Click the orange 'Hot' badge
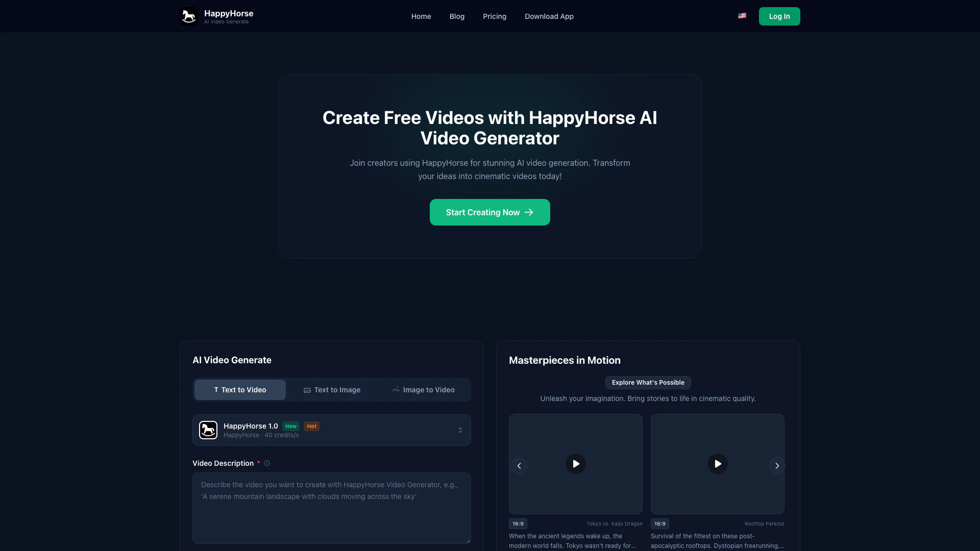The image size is (980, 551). (x=311, y=427)
